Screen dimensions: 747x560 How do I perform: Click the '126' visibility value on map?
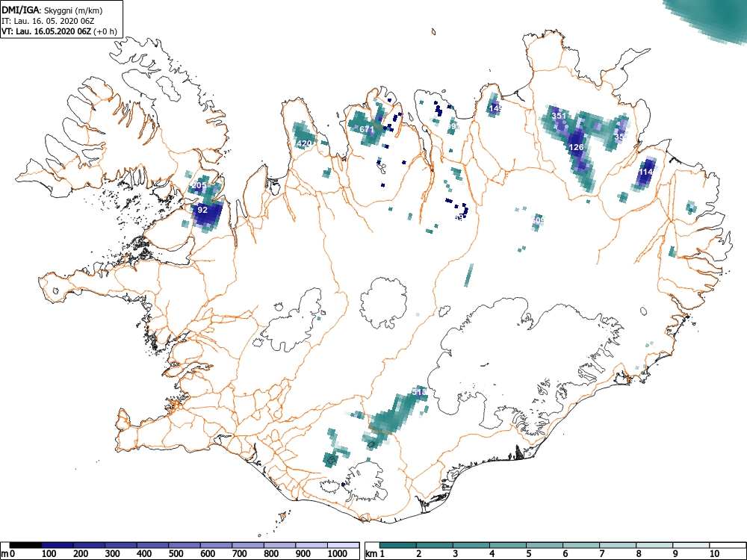click(x=577, y=147)
